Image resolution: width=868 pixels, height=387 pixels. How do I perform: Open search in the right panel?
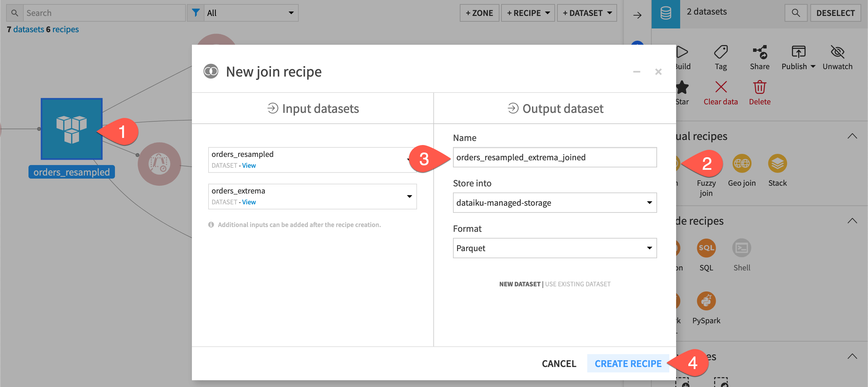click(x=796, y=13)
